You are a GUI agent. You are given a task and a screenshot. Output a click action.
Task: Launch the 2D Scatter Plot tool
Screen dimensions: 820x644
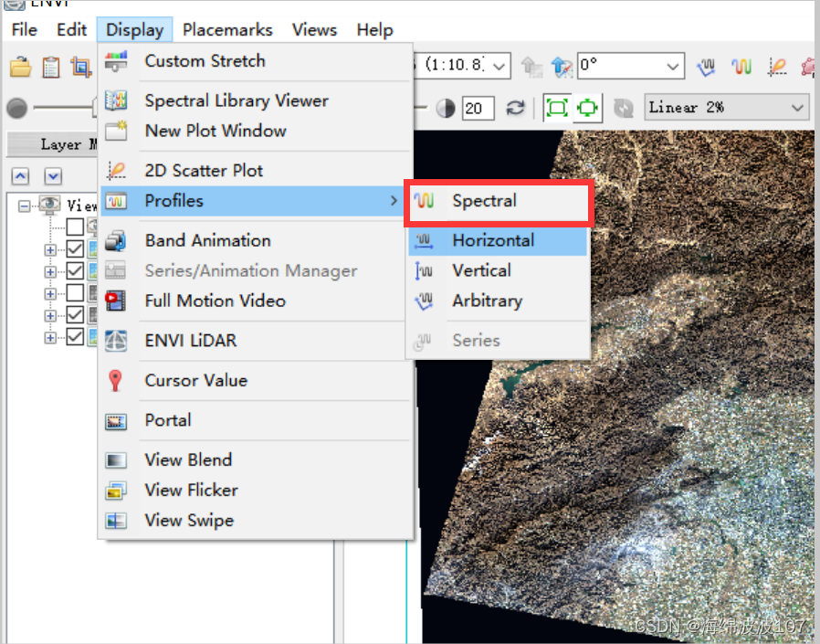coord(255,171)
